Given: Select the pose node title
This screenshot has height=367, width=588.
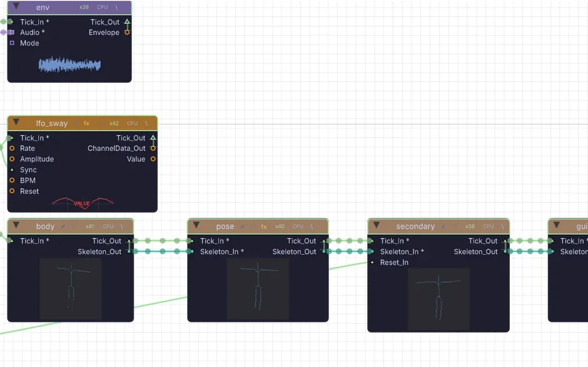Looking at the screenshot, I should pos(225,227).
